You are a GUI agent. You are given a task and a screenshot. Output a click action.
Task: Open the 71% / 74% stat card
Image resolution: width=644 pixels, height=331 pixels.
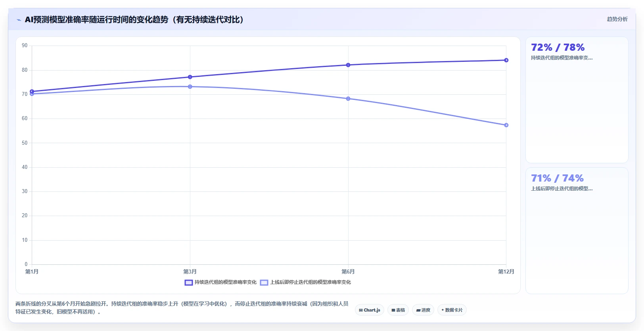coord(577,231)
